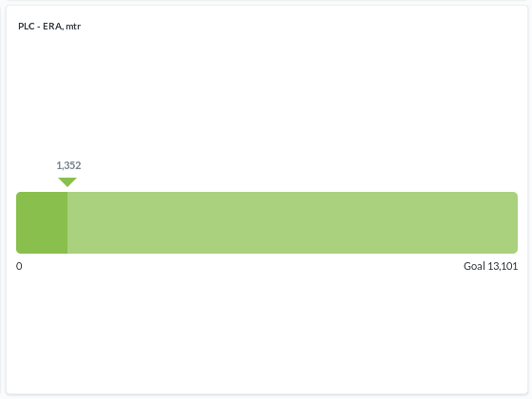The image size is (532, 399).
Task: Click the 1,352 current value label
Action: (x=68, y=165)
